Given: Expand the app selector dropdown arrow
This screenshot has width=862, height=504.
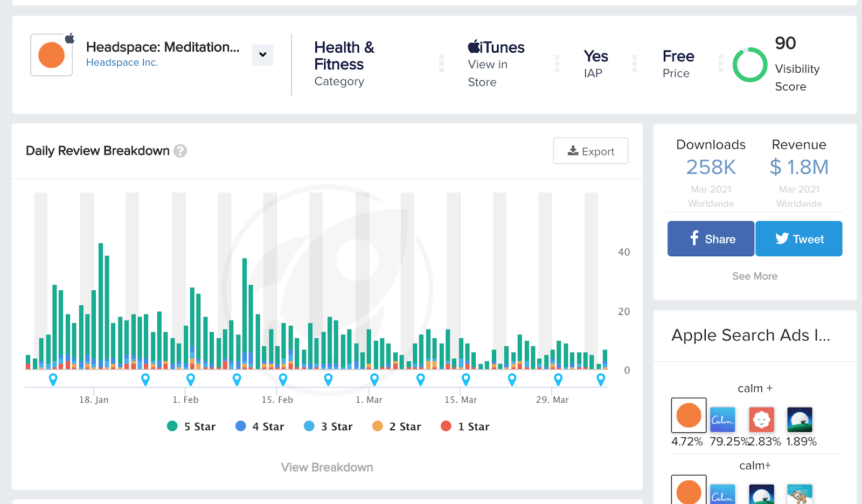Looking at the screenshot, I should click(x=262, y=54).
